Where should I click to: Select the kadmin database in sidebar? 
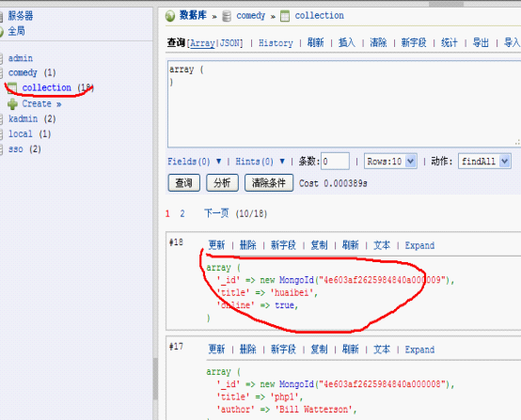24,119
